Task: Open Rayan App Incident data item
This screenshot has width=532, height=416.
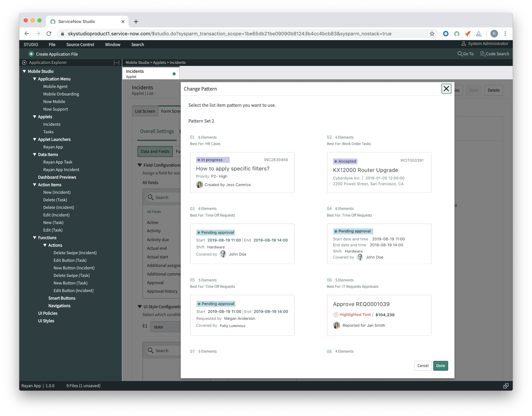Action: pos(61,170)
